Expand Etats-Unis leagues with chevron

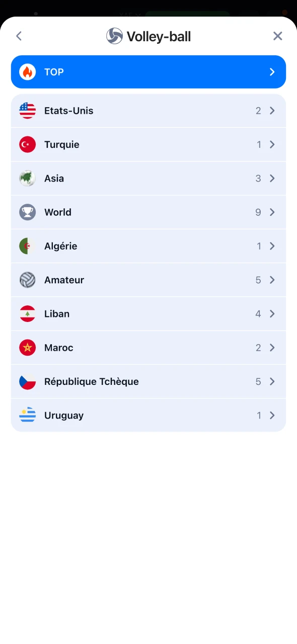click(272, 111)
